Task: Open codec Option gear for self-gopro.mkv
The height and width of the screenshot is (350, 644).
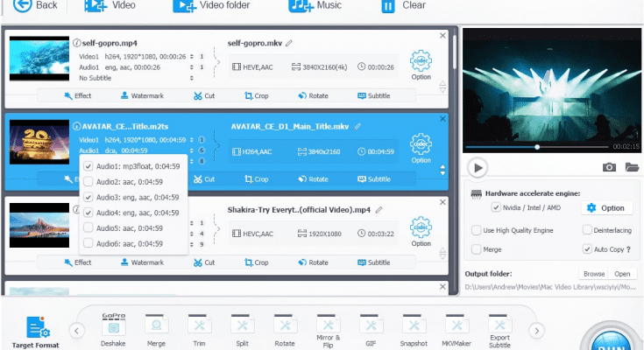Action: pos(421,65)
